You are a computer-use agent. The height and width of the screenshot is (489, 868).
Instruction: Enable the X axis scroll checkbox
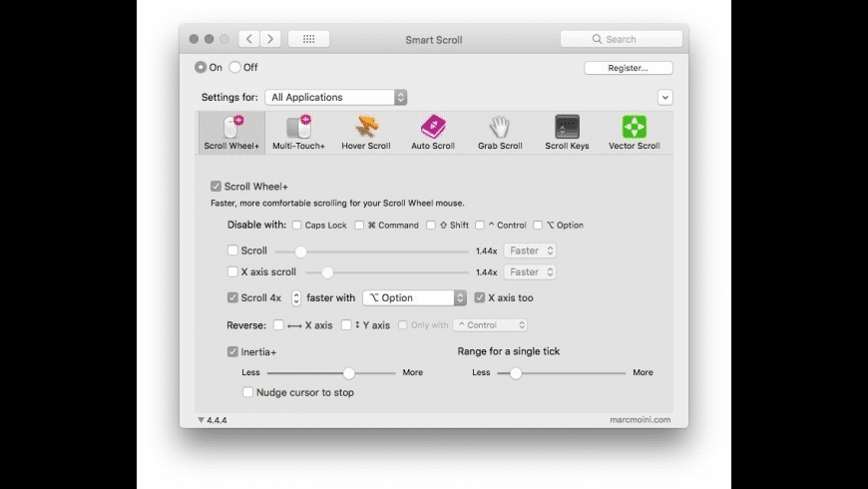pyautogui.click(x=232, y=271)
